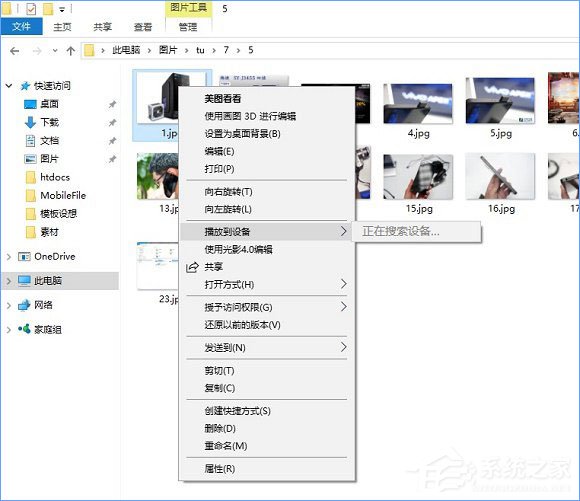
Task: Open 下载 folder in sidebar
Action: click(50, 122)
